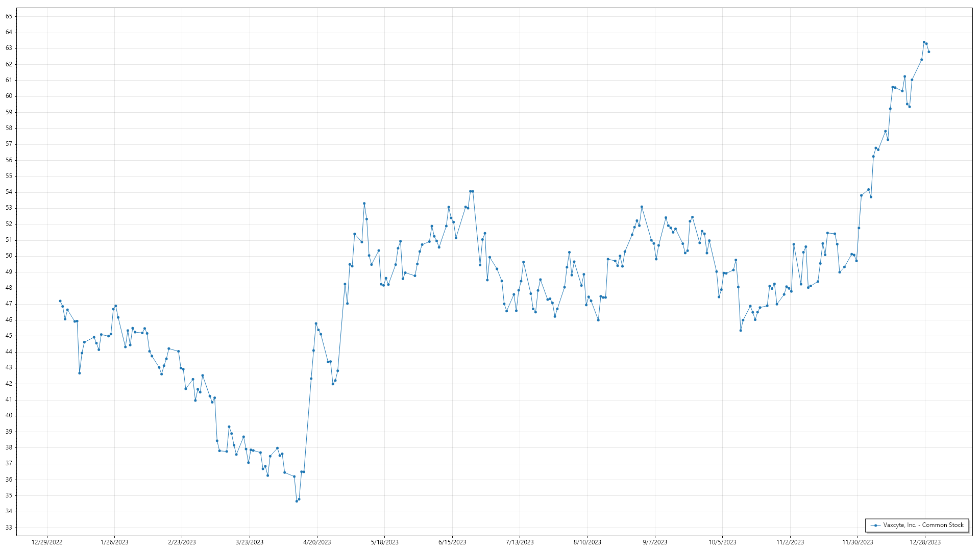
Task: Click the 40 label on the y-axis
Action: pyautogui.click(x=9, y=416)
